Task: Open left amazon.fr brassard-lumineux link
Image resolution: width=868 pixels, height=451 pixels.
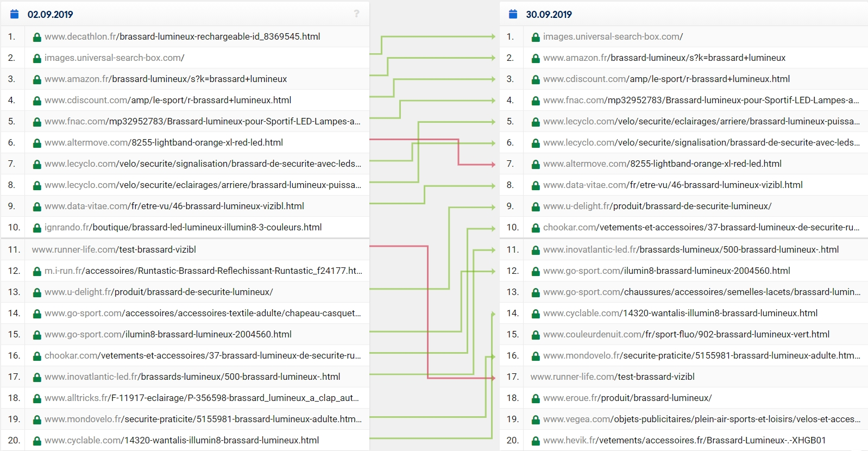Action: coord(166,79)
